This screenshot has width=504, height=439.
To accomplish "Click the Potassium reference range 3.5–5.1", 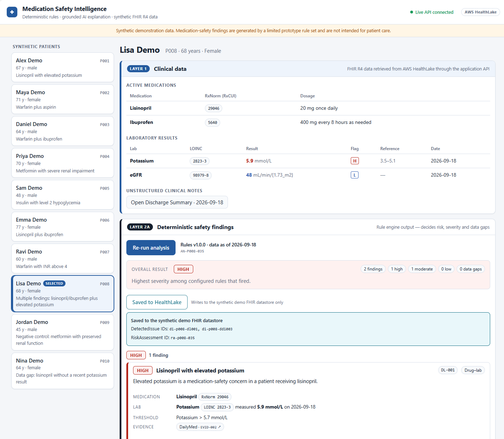I will click(x=388, y=161).
